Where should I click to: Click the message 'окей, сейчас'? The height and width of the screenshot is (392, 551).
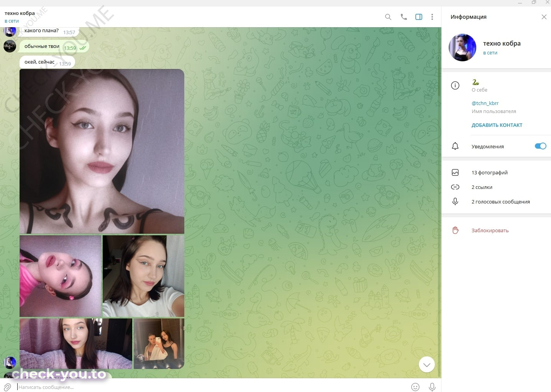coord(47,62)
